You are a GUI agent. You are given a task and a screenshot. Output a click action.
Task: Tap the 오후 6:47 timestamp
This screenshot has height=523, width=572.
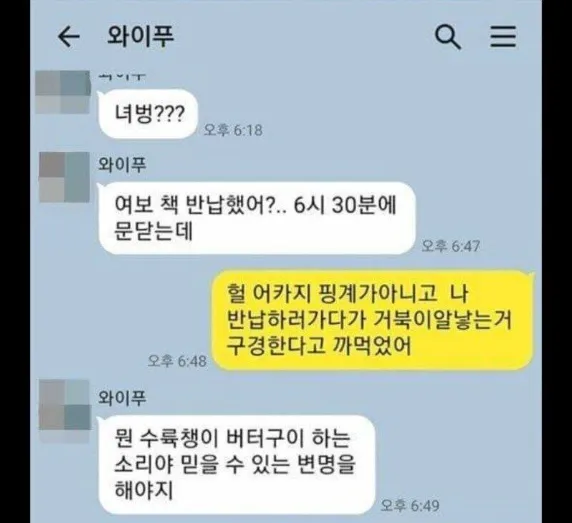point(451,246)
